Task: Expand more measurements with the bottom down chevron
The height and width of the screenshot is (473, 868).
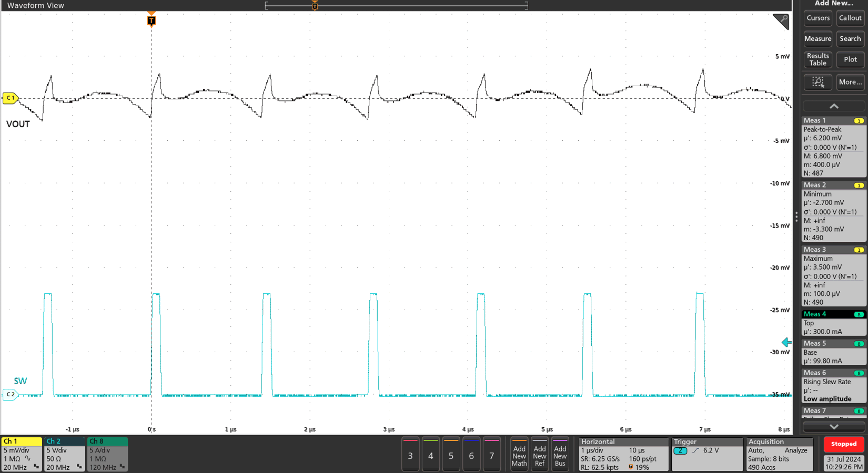Action: coord(834,427)
